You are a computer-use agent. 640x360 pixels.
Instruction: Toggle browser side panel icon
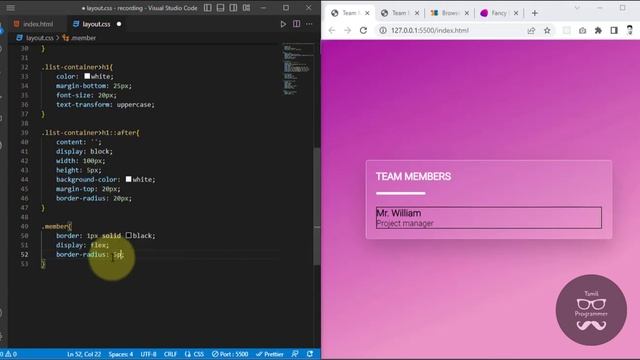coord(614,30)
